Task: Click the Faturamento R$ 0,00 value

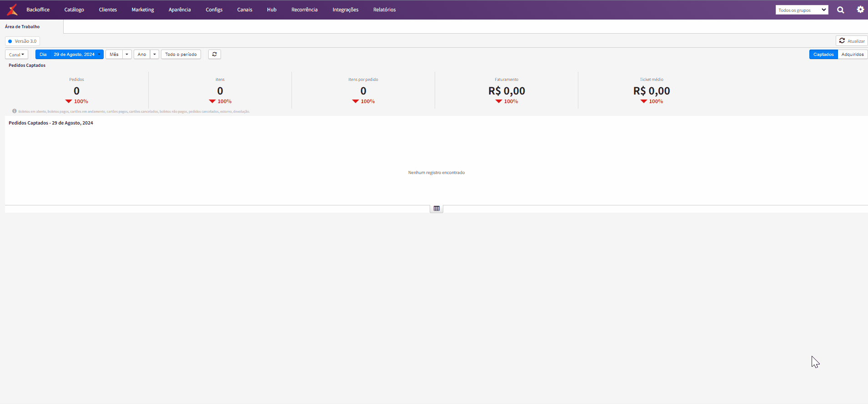Action: tap(507, 91)
